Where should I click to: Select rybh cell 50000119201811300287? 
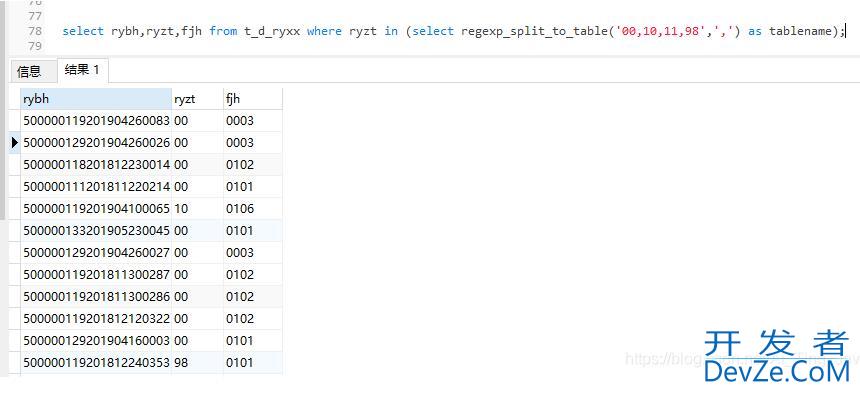[96, 275]
